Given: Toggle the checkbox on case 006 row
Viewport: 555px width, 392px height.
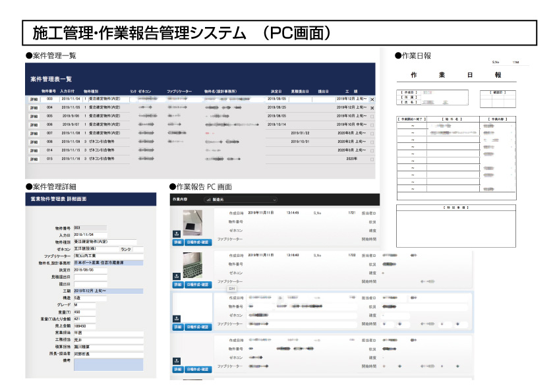Looking at the screenshot, I should click(x=372, y=125).
